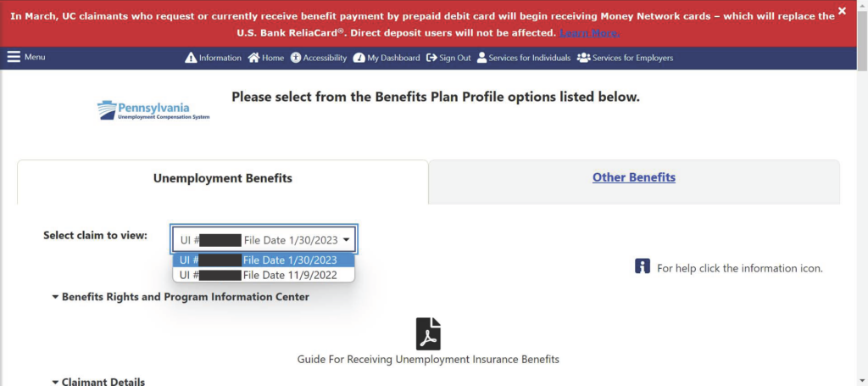Open the My Dashboard gauge icon
The width and height of the screenshot is (868, 386).
coord(359,59)
